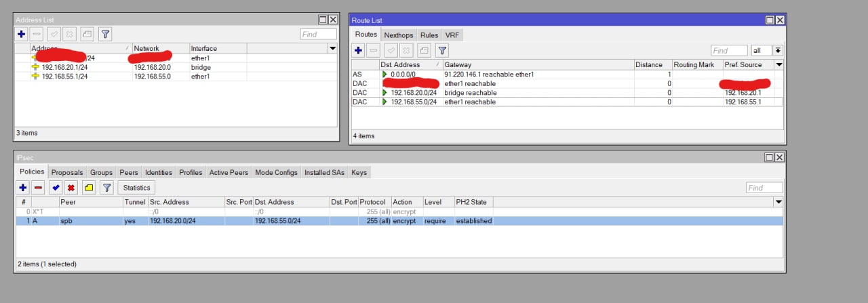Disable IPsec policy with red X icon

point(71,188)
